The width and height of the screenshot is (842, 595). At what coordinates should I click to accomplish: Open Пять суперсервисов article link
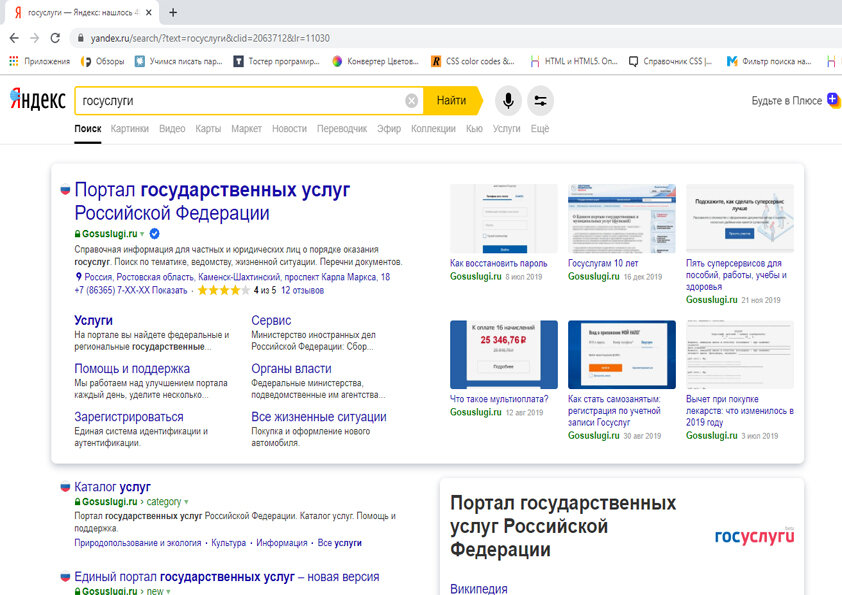tap(736, 275)
